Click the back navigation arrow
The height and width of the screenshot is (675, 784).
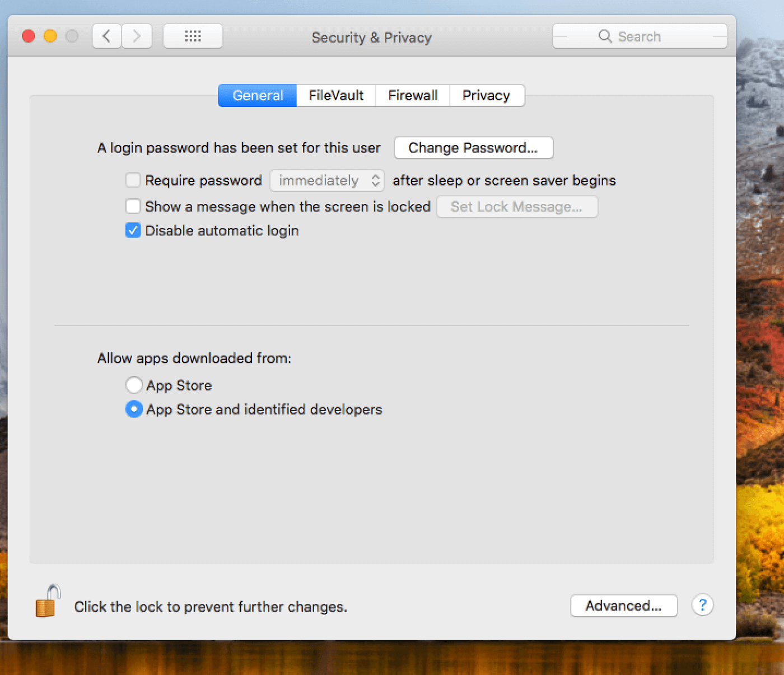tap(106, 36)
